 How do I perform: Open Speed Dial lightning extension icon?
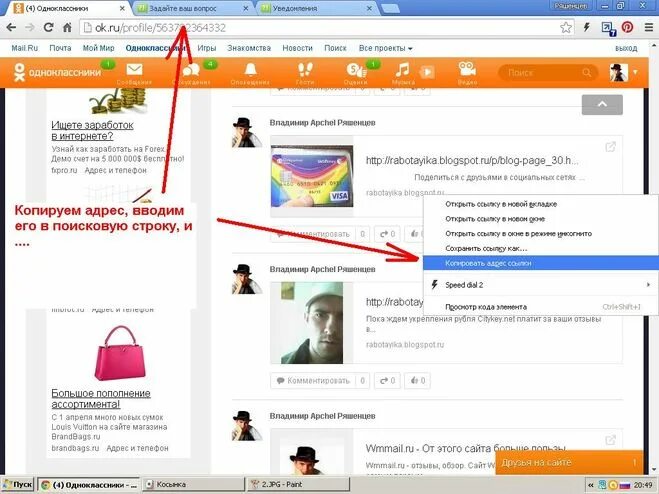coord(587,28)
